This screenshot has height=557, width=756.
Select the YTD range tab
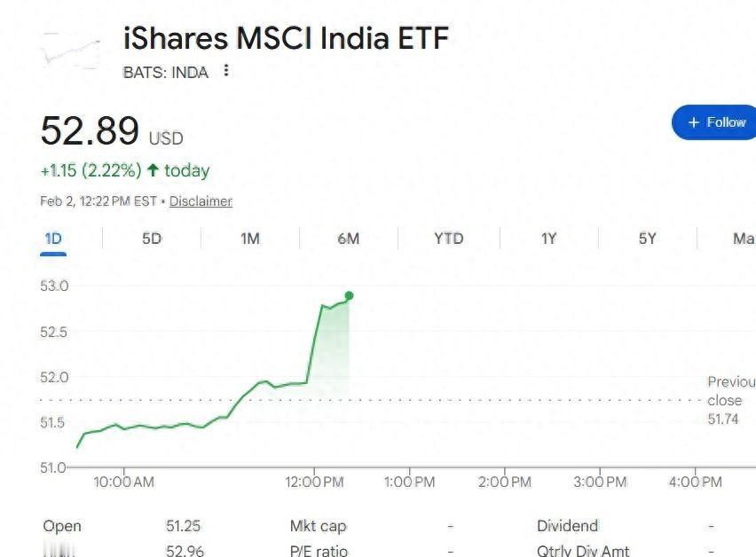pos(448,239)
